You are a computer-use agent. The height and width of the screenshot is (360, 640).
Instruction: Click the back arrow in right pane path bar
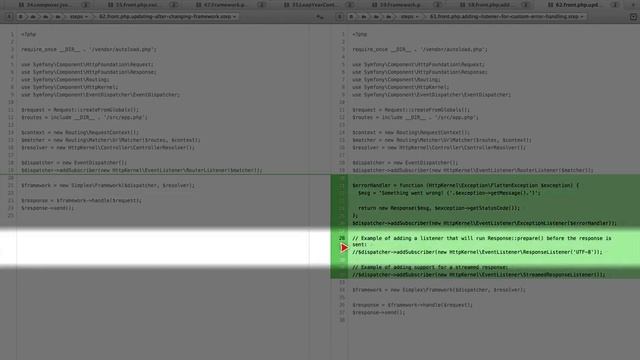340,17
